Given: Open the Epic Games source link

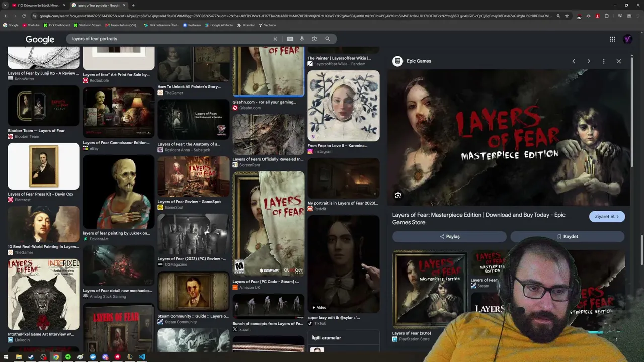Looking at the screenshot, I should coord(413,61).
